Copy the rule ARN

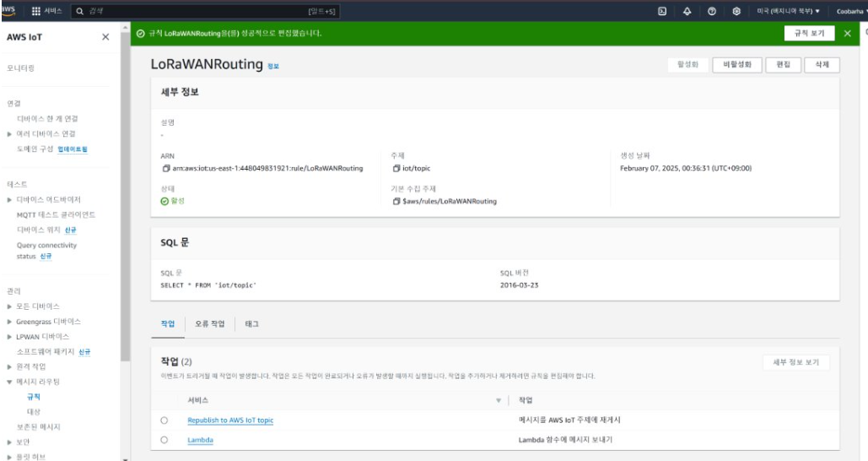click(165, 169)
